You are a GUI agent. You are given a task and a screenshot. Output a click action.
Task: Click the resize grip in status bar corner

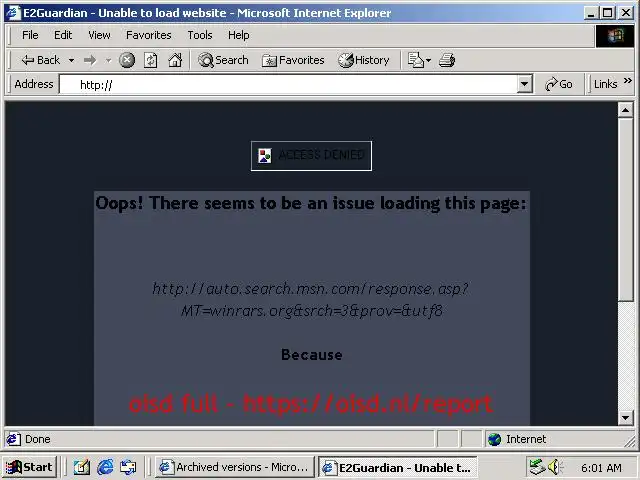629,441
